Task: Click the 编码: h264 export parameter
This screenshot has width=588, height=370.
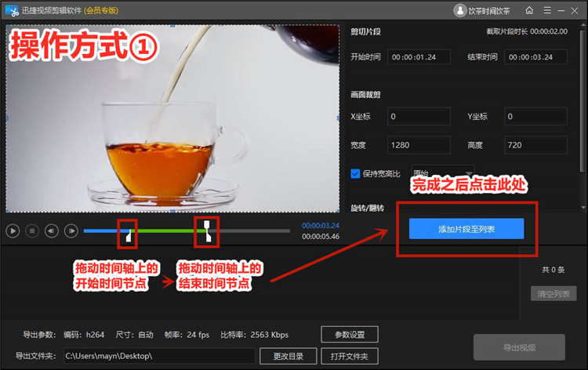Action: point(84,335)
